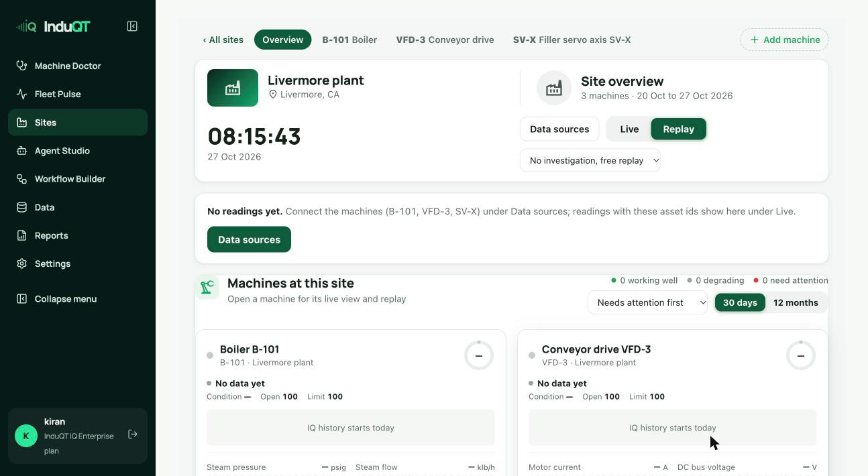Screen dimensions: 868x476
Task: Click the log out icon beside kiran
Action: (133, 434)
